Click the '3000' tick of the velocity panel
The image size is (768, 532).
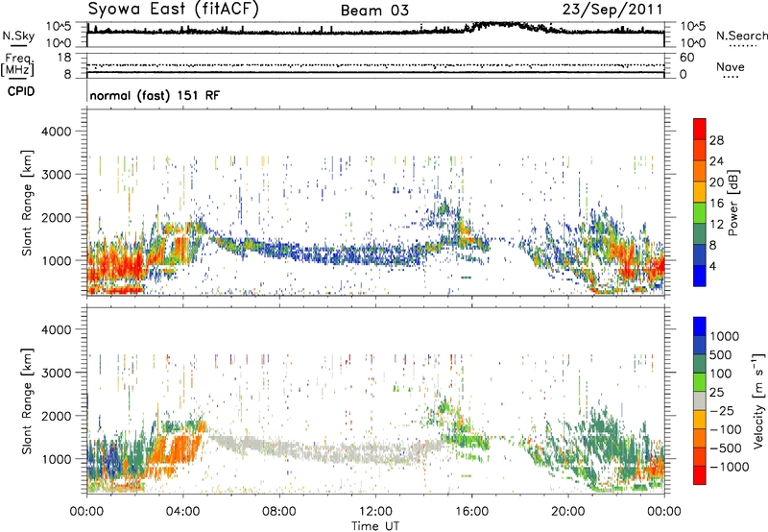57,373
